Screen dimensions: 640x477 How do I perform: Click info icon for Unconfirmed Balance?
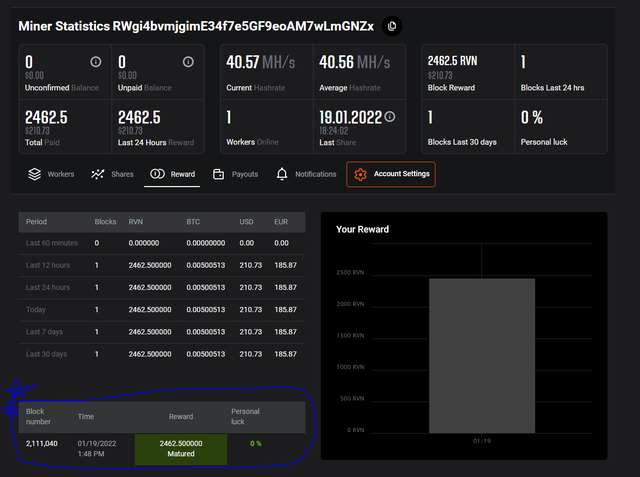96,62
